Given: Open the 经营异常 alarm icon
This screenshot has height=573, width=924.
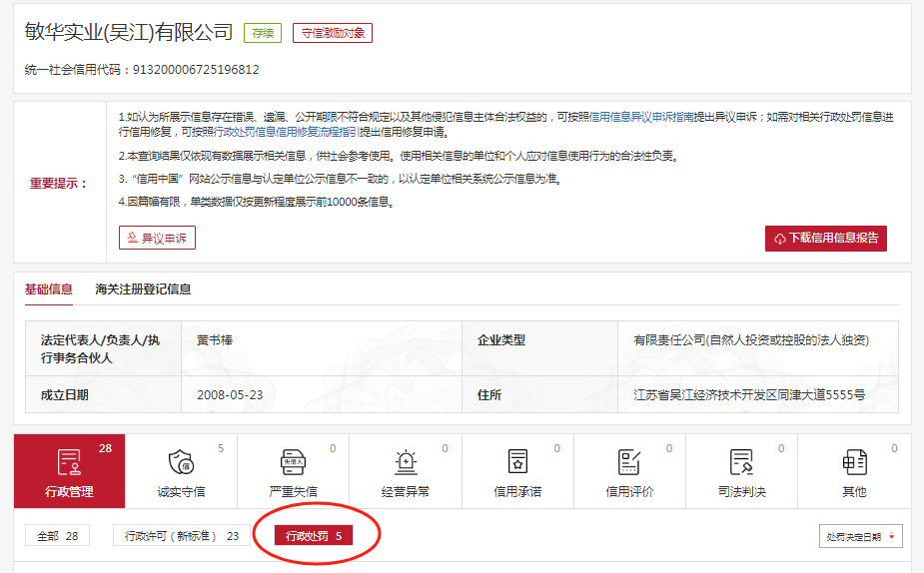Looking at the screenshot, I should click(x=405, y=462).
